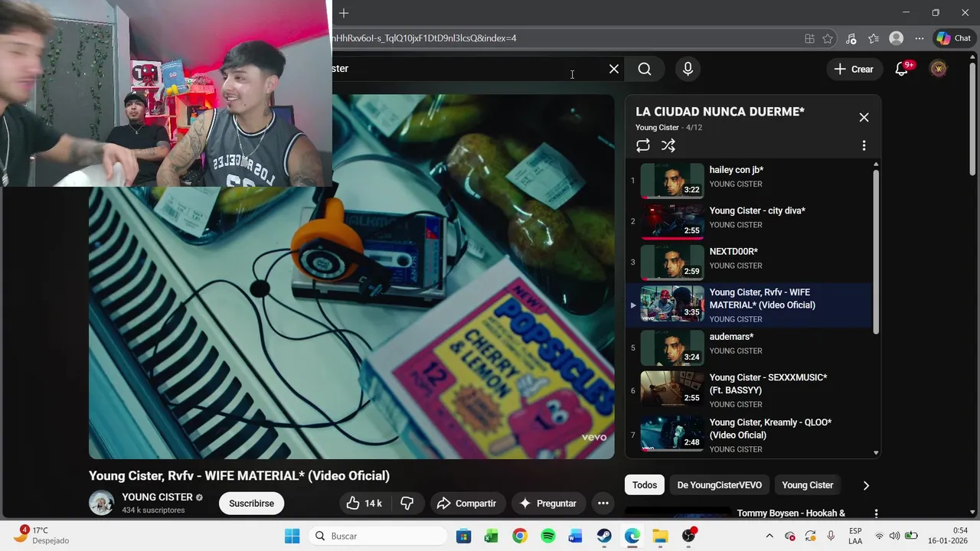The width and height of the screenshot is (980, 551).
Task: Share the video with Compartir
Action: click(467, 503)
